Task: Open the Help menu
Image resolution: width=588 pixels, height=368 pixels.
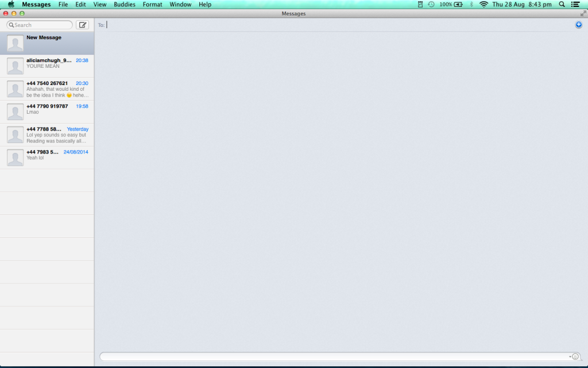Action: click(x=205, y=4)
